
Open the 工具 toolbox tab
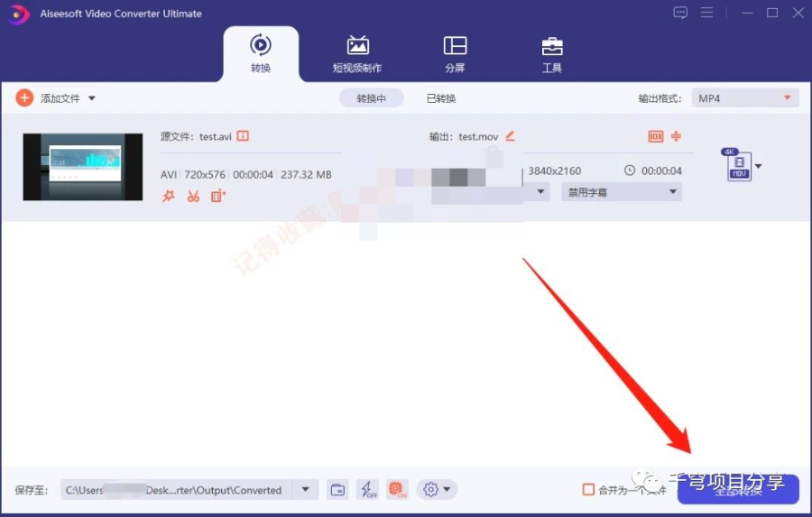pyautogui.click(x=552, y=54)
